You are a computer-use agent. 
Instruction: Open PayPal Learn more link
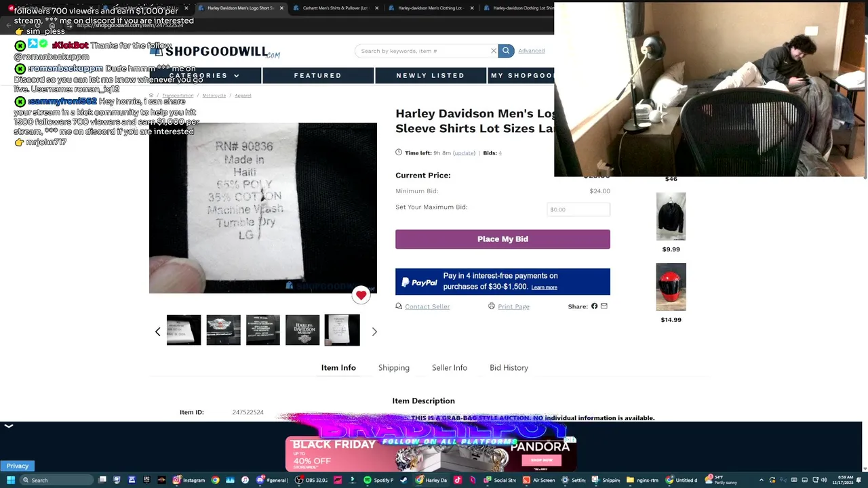click(x=544, y=287)
